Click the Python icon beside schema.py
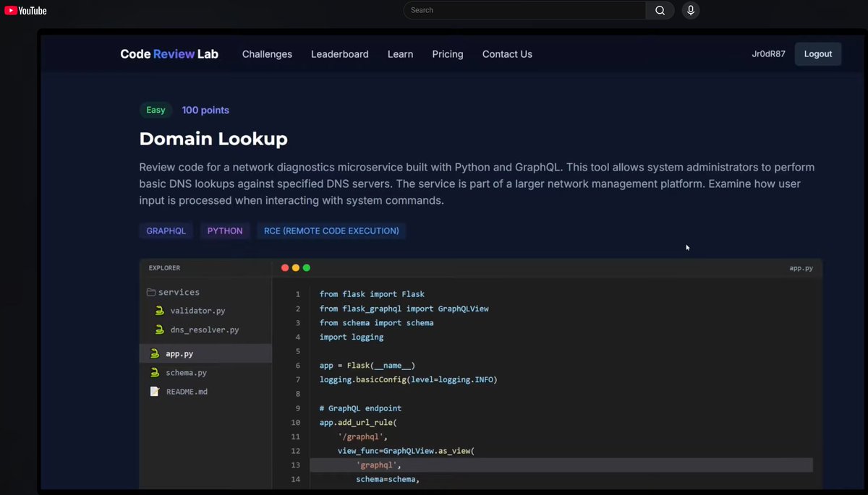The width and height of the screenshot is (868, 495). tap(154, 373)
